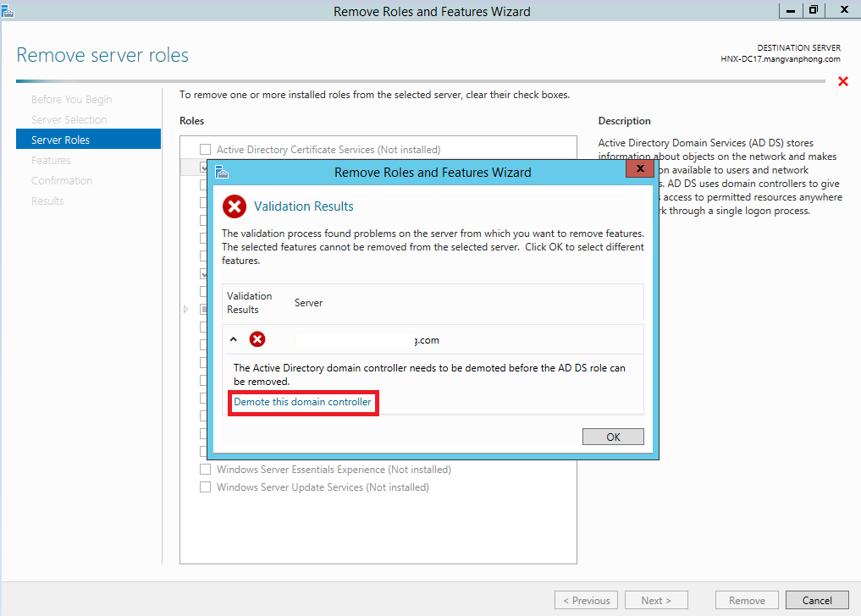Collapse the server validation error details
861x616 pixels.
tap(234, 338)
